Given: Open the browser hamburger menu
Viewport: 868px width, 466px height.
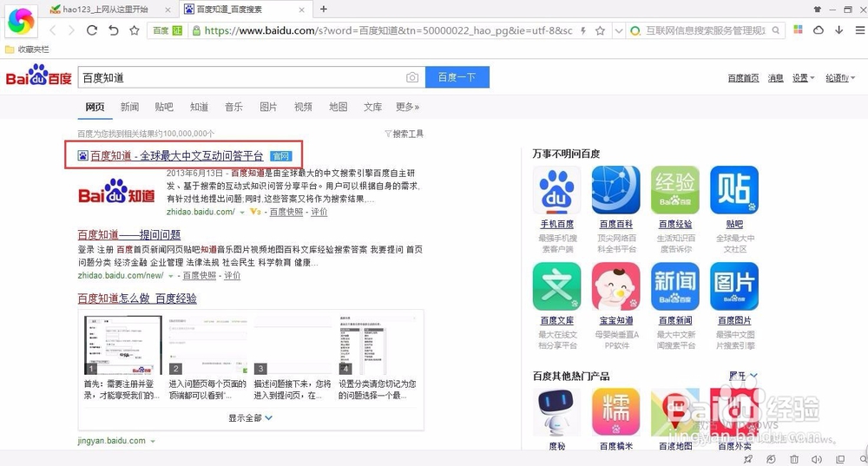Looking at the screenshot, I should tap(860, 30).
